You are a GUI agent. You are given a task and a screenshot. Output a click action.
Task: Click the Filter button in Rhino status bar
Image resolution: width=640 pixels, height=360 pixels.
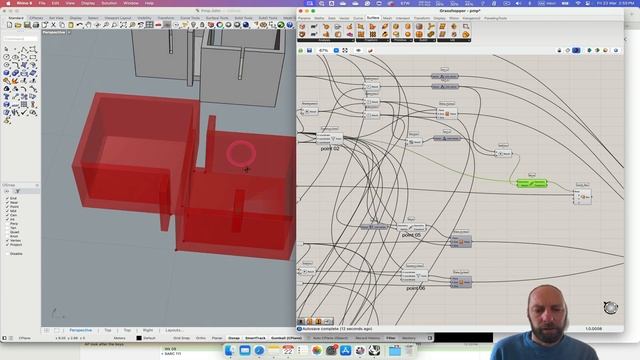(x=391, y=338)
